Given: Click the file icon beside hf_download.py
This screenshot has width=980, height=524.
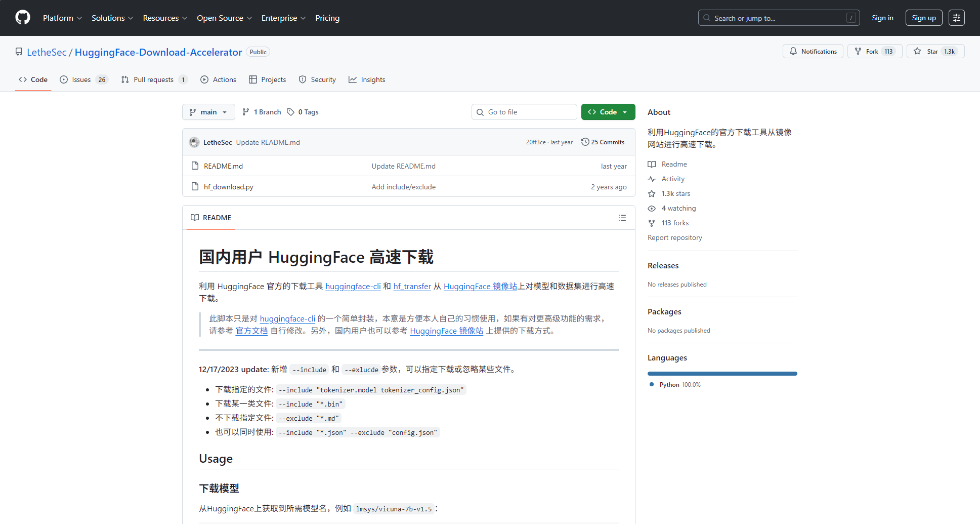Looking at the screenshot, I should click(195, 186).
